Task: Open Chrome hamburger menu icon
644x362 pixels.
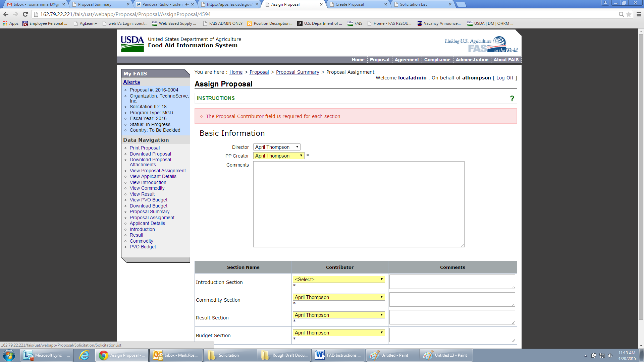Action: pyautogui.click(x=639, y=14)
